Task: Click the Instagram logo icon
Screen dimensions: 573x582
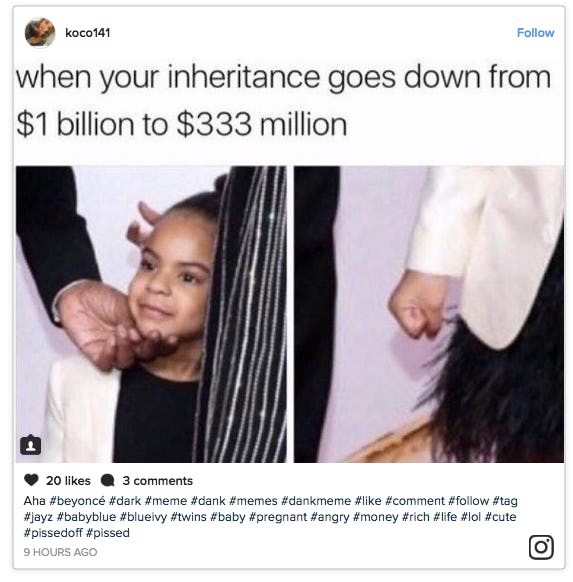Action: point(541,547)
